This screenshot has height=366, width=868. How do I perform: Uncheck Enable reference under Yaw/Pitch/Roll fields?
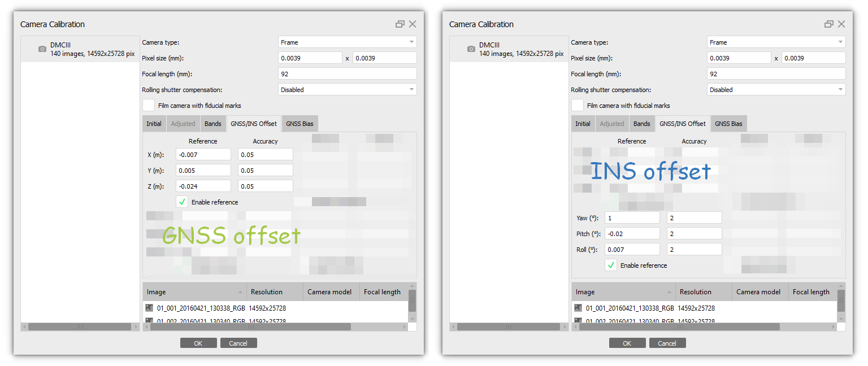click(x=611, y=265)
